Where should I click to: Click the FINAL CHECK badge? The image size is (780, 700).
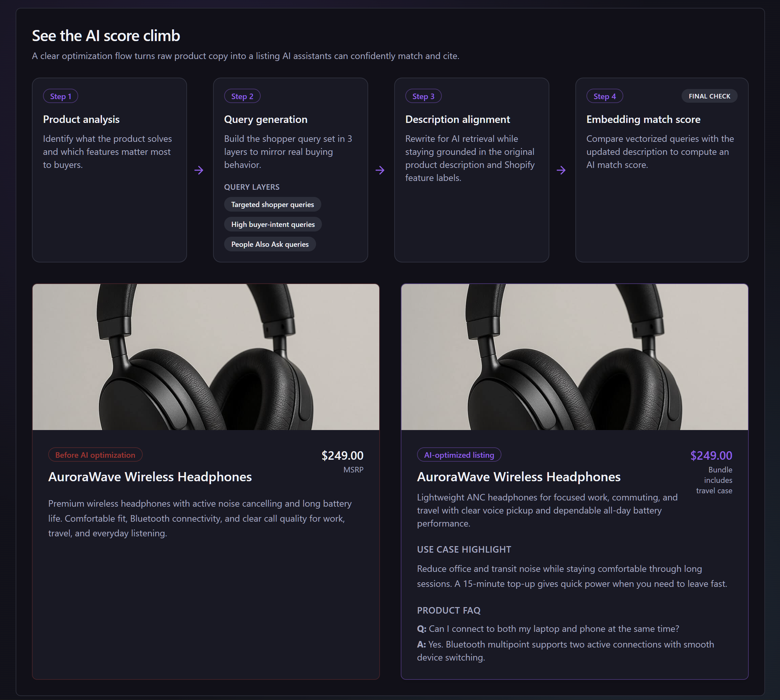[709, 96]
